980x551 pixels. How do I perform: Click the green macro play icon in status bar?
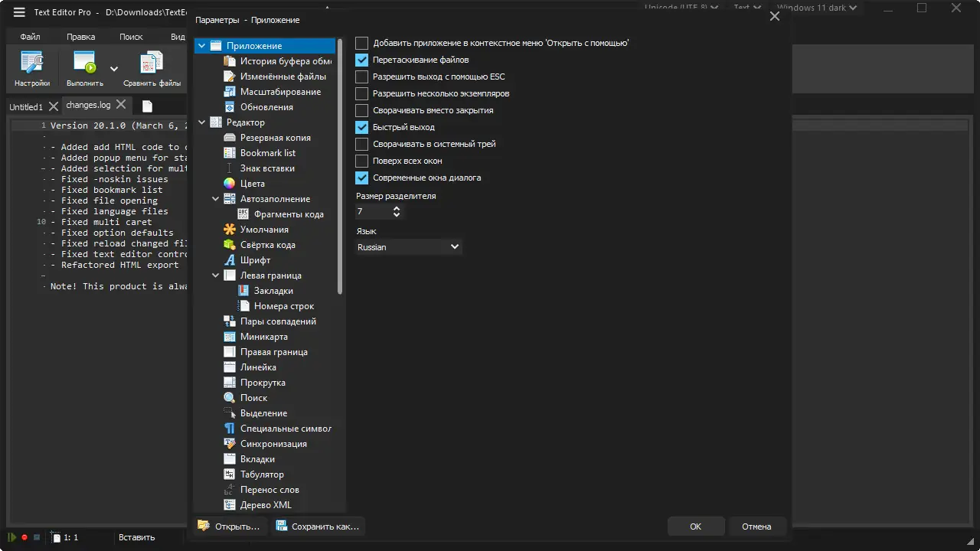pyautogui.click(x=12, y=537)
